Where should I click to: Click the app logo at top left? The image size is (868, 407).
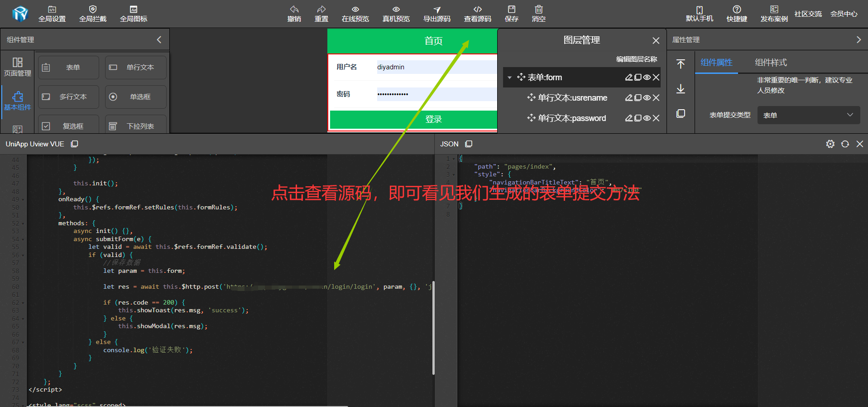click(20, 14)
